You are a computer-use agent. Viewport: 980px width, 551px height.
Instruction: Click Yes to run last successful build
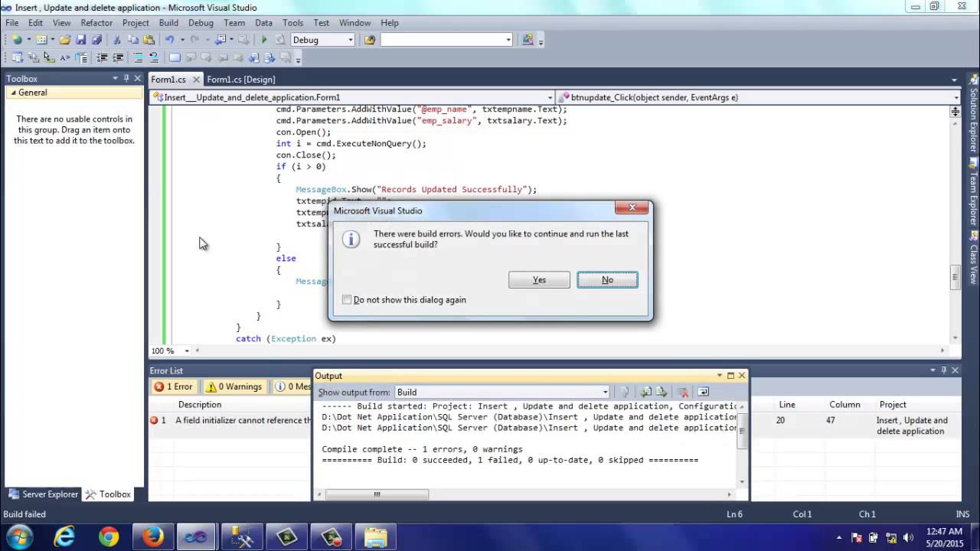tap(539, 280)
